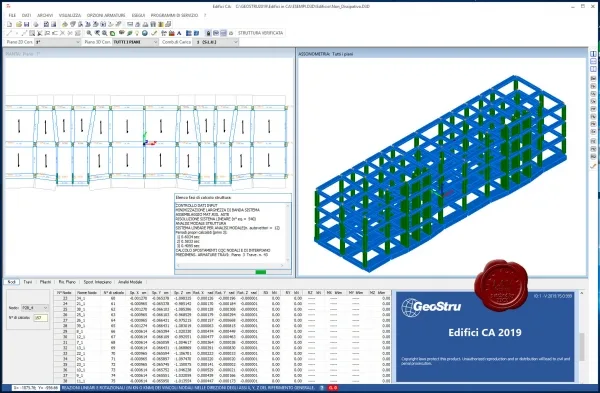
Task: Click the letter A text icon
Action: 179,33
